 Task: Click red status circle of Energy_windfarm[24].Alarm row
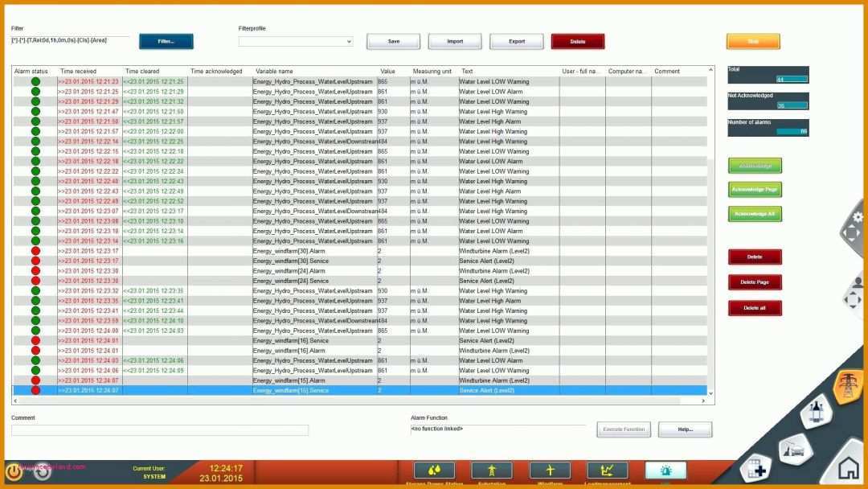click(35, 271)
